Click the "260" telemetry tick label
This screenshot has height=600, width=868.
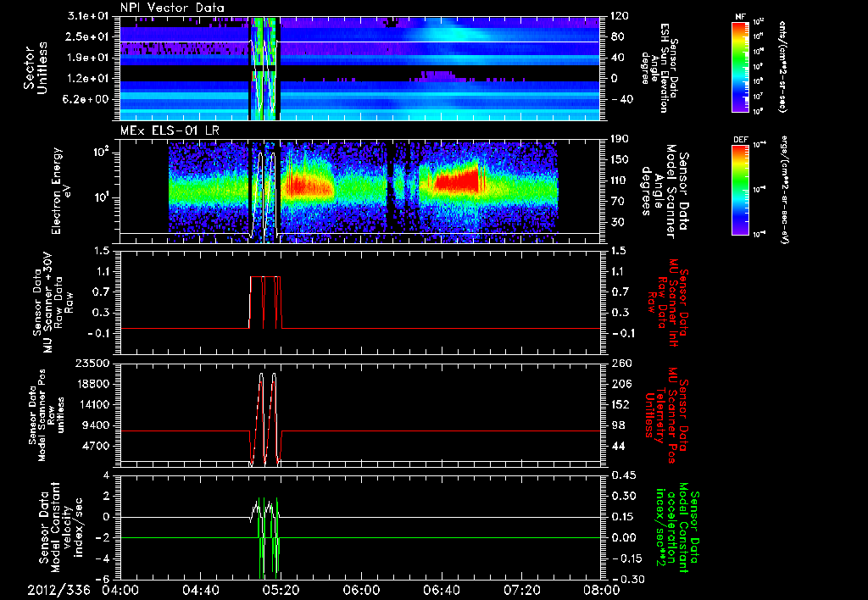tap(622, 363)
